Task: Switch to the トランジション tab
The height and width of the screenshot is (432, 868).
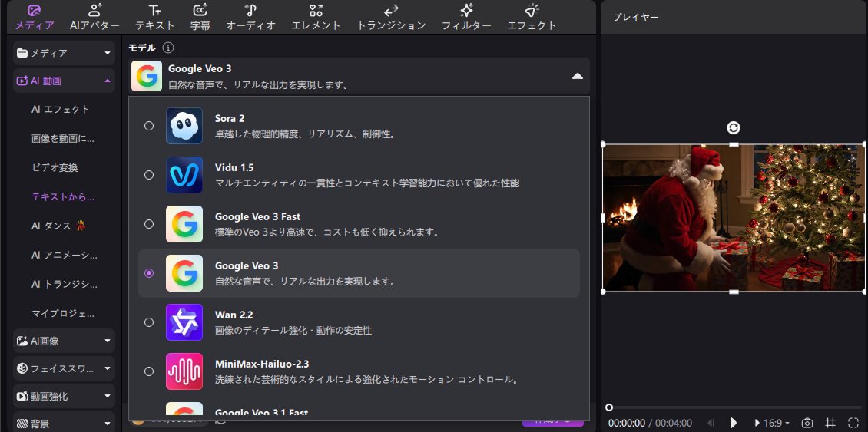Action: coord(391,17)
